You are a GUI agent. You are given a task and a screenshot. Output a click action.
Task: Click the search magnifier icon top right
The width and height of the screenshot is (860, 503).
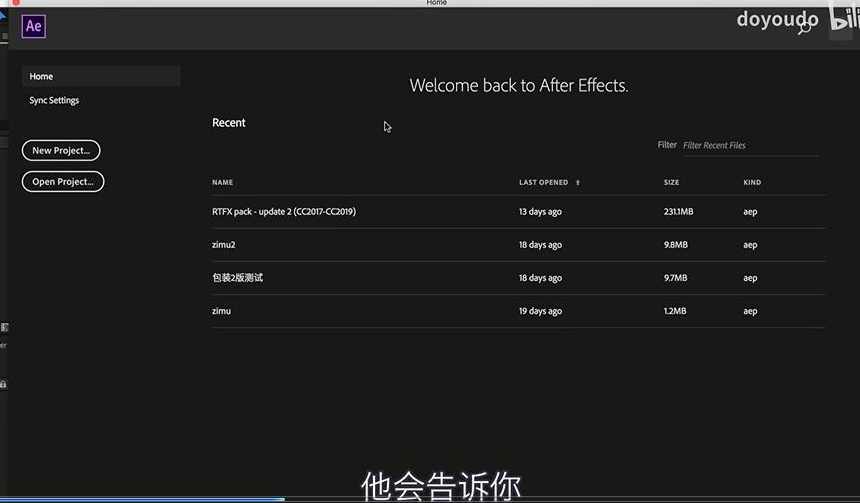pyautogui.click(x=805, y=27)
